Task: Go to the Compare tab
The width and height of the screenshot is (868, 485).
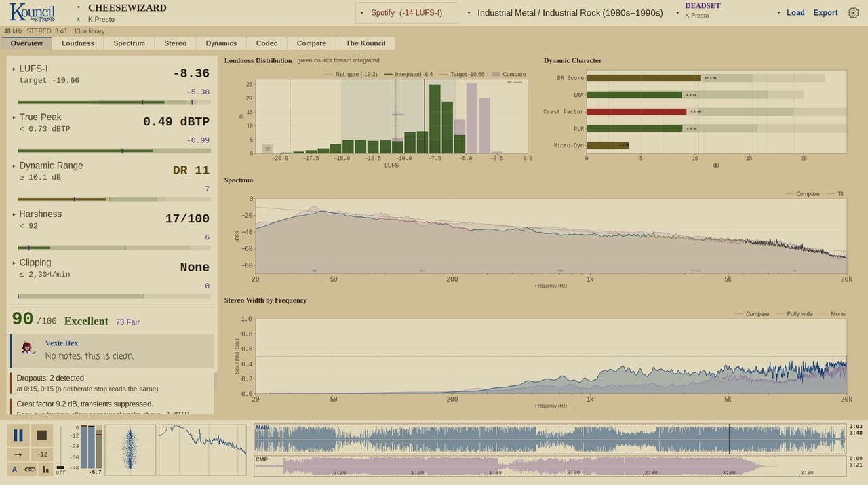Action: click(311, 43)
